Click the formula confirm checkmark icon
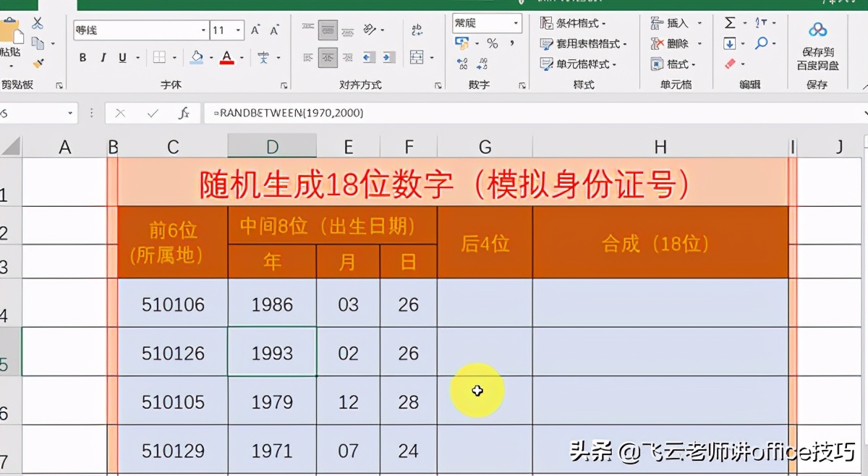The image size is (868, 476). click(153, 114)
